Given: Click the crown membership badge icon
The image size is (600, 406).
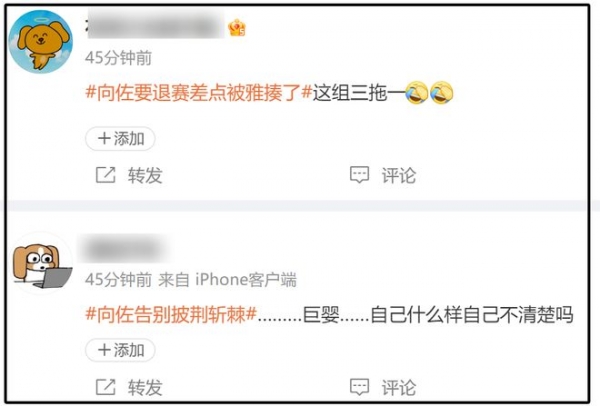Looking at the screenshot, I should coord(237,28).
